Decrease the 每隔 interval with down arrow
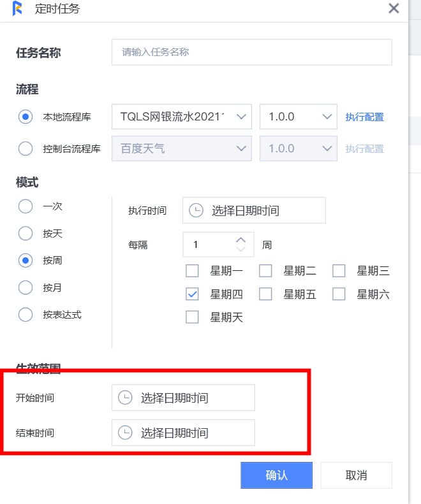Viewport: 421px width, 504px height. pyautogui.click(x=240, y=249)
